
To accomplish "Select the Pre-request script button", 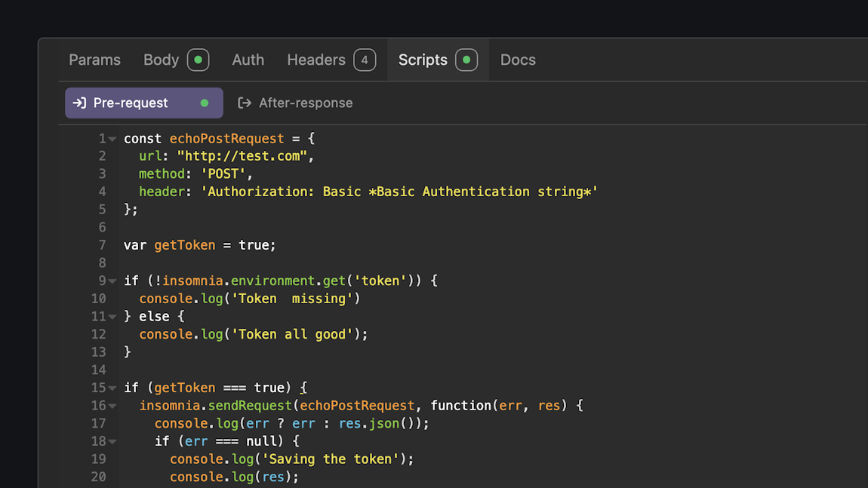I will tap(132, 103).
